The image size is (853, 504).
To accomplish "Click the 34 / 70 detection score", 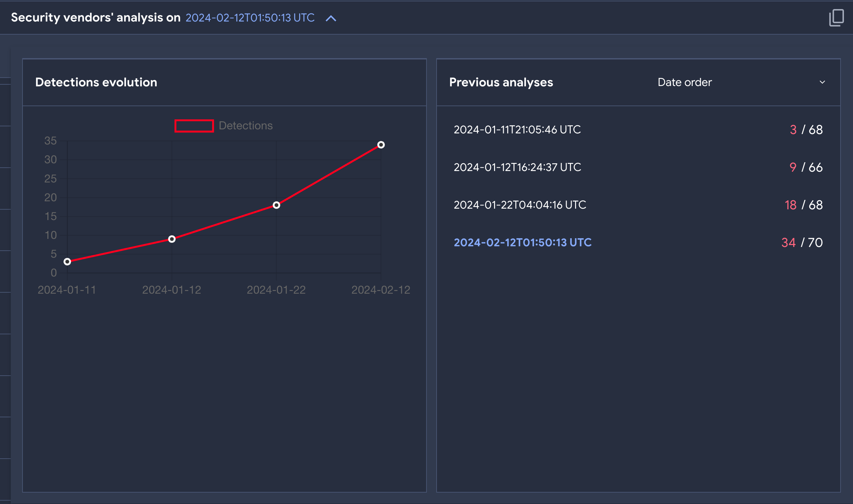I will 802,243.
